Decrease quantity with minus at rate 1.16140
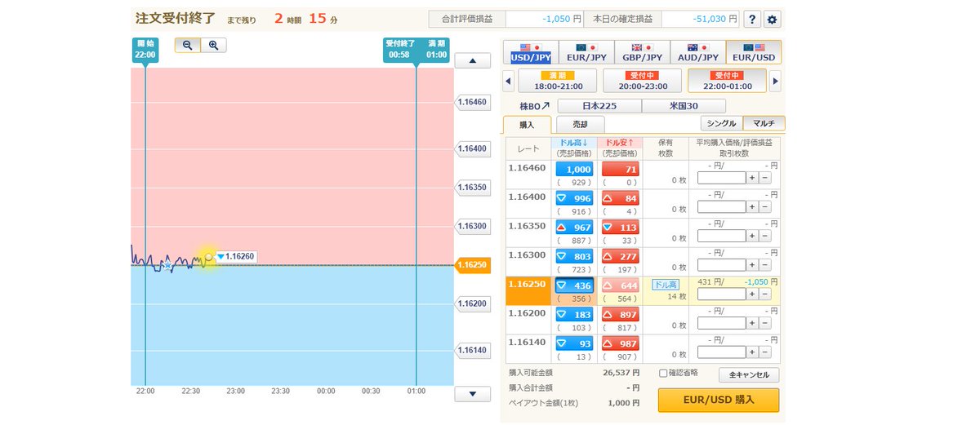The width and height of the screenshot is (980, 425). coord(764,352)
